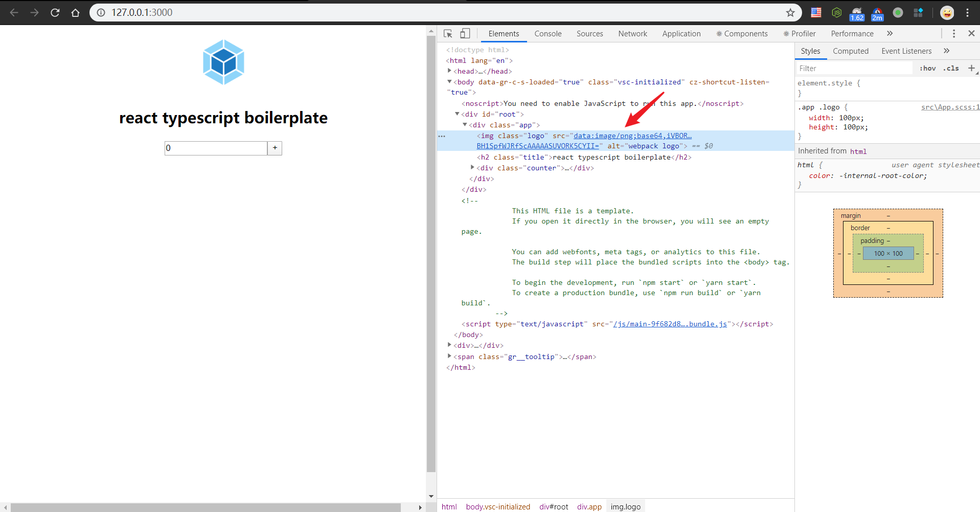Open the main bundle.js script link
Screen dimensions: 980x512
(x=670, y=324)
